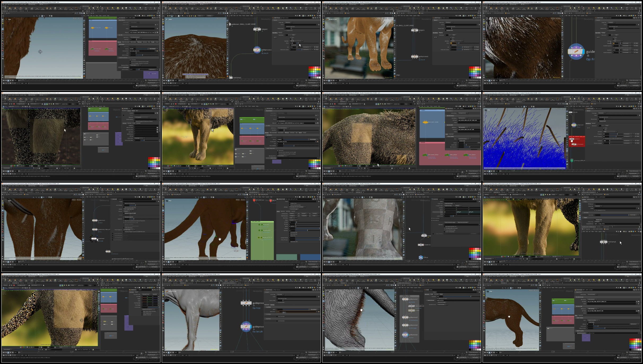Select hairgen1 node in the fur swirl viewport frame
643x364 pixels.
coord(257,29)
